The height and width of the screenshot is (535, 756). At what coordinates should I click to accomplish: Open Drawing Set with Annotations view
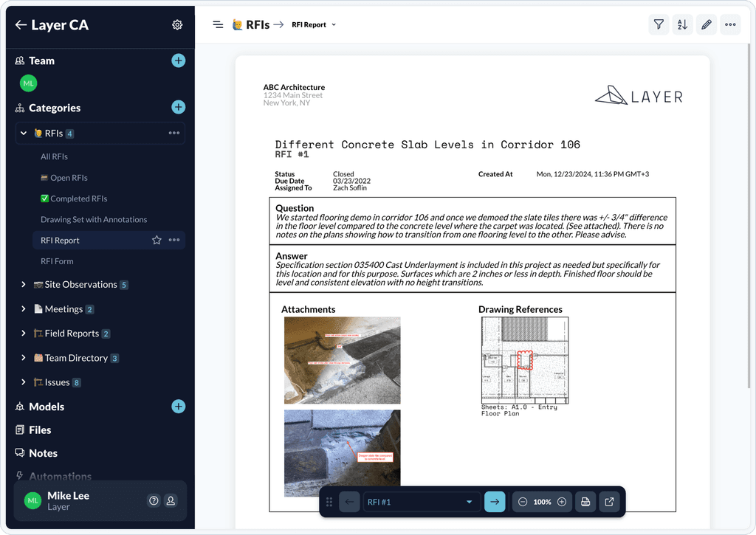[94, 219]
